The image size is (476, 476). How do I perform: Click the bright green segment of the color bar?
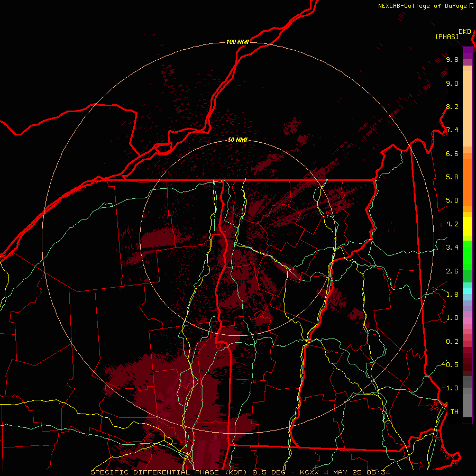[467, 255]
